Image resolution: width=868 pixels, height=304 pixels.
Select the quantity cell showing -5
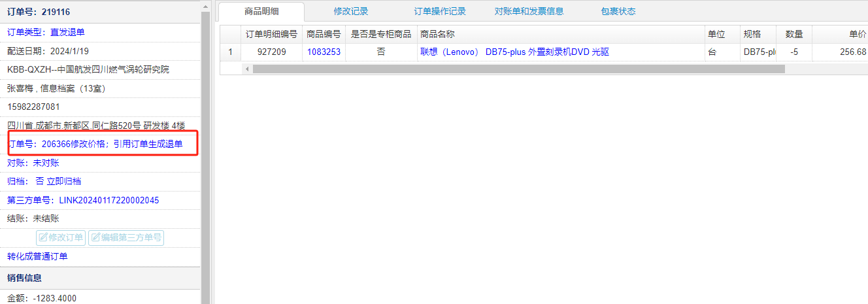[x=794, y=52]
